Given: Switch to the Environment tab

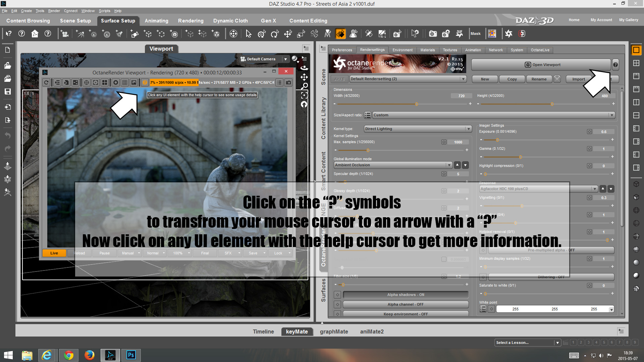Looking at the screenshot, I should click(x=402, y=50).
